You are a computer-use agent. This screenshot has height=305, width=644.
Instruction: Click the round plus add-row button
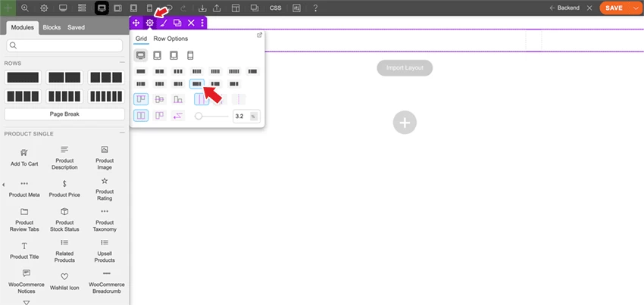(405, 123)
